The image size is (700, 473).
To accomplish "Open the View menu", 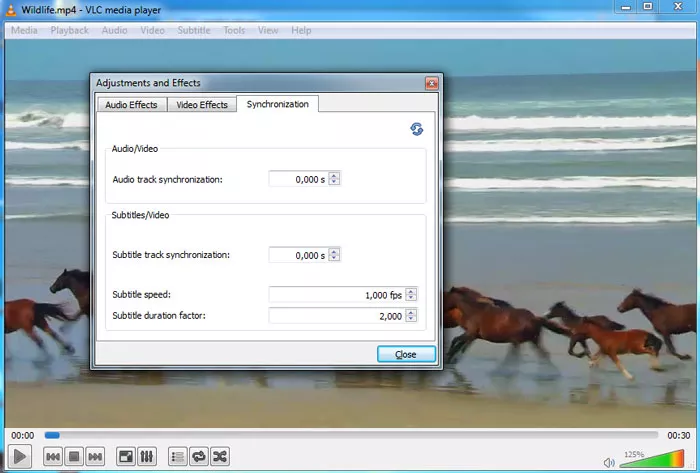I will (x=268, y=30).
